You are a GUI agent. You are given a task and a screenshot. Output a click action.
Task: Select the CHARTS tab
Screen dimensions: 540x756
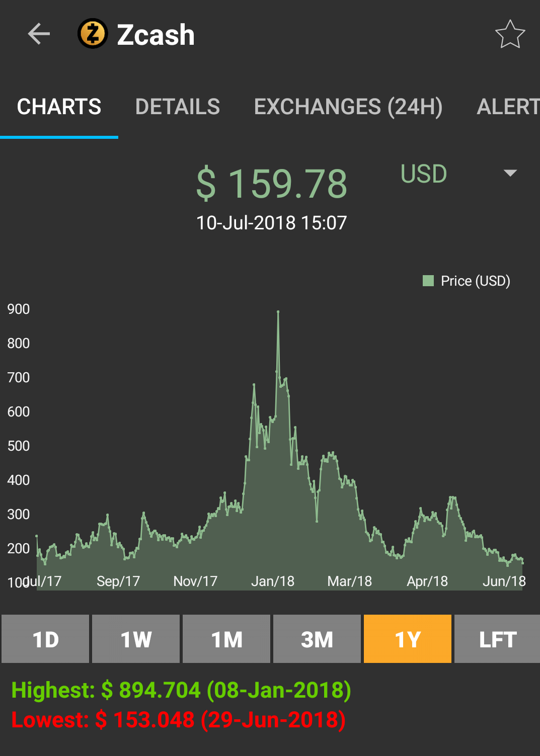[59, 107]
